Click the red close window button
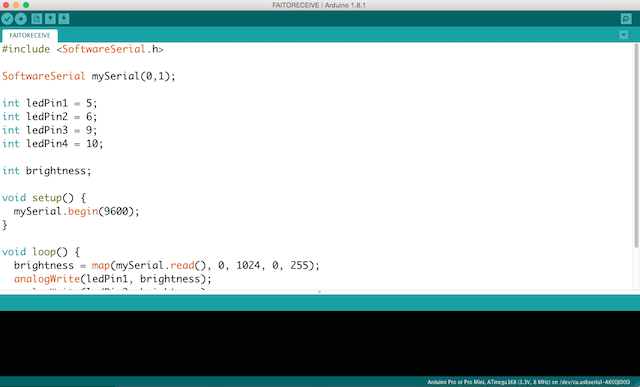 click(6, 5)
